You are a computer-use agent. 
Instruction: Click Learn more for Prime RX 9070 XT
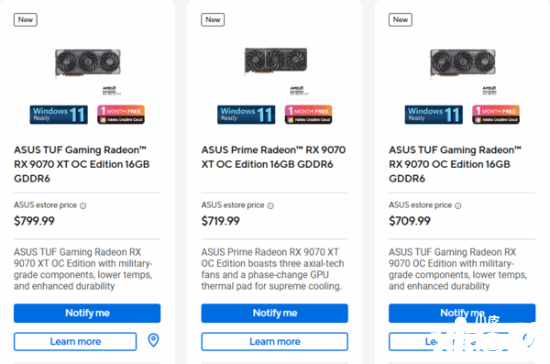point(275,342)
